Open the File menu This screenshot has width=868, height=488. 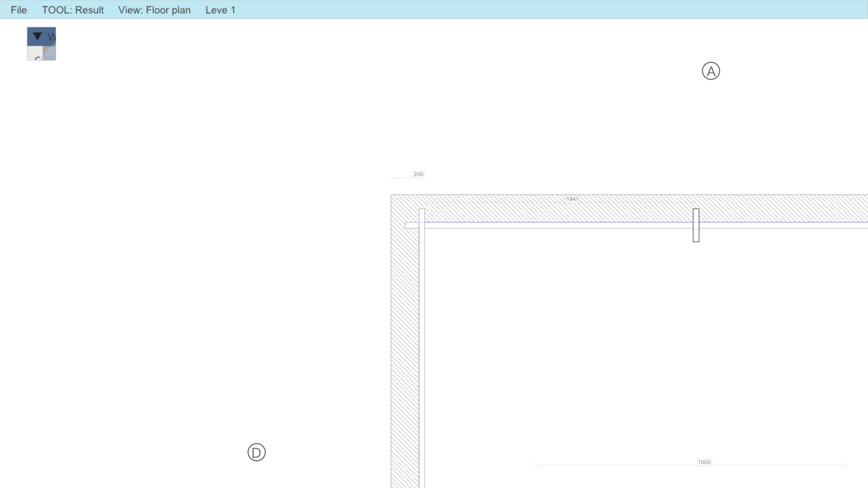pyautogui.click(x=19, y=10)
